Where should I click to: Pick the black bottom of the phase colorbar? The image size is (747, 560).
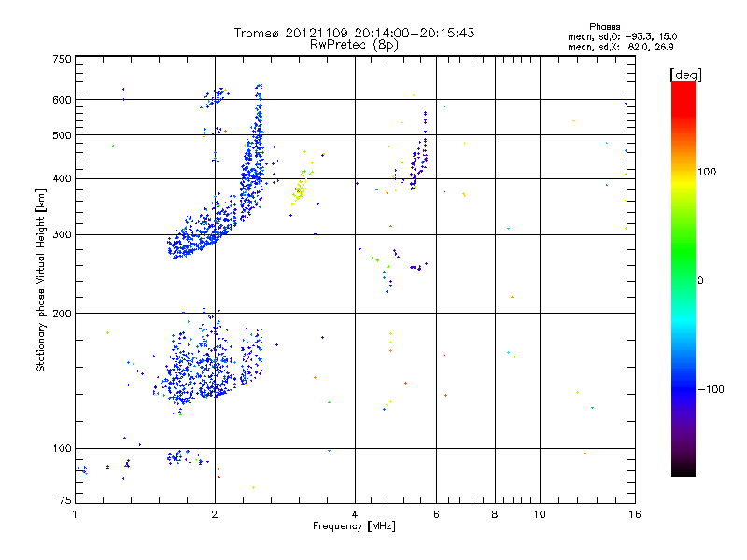684,469
